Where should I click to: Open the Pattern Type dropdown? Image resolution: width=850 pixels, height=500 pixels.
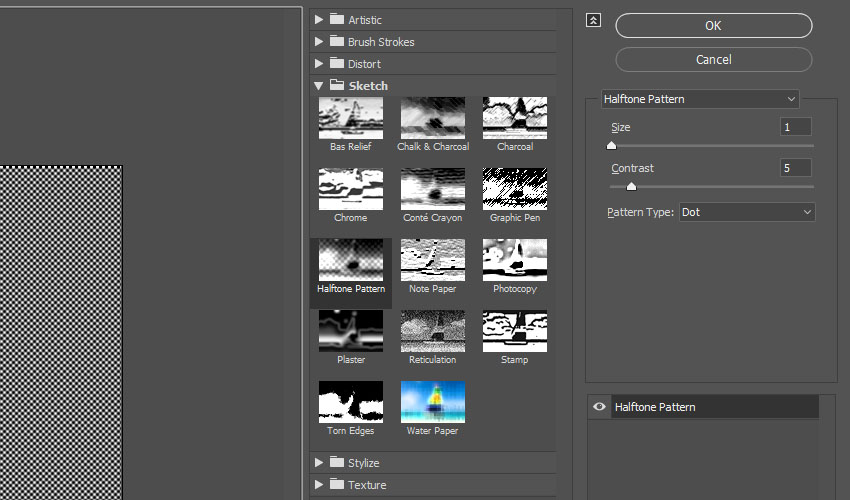point(747,212)
